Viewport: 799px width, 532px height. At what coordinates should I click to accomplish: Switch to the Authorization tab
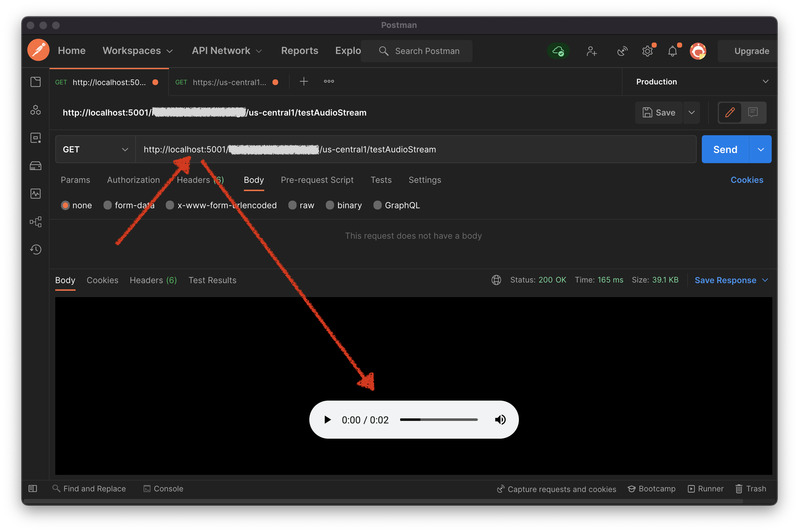coord(133,180)
